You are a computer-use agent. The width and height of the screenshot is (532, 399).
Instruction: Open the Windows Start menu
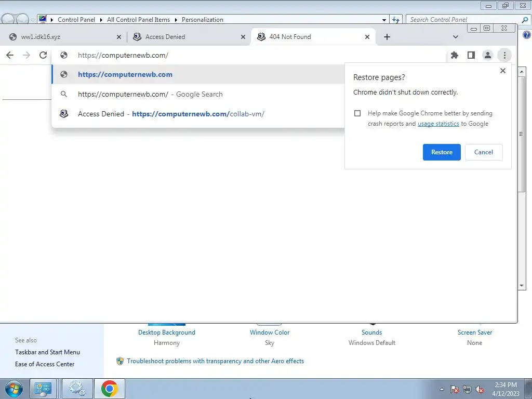pos(14,389)
